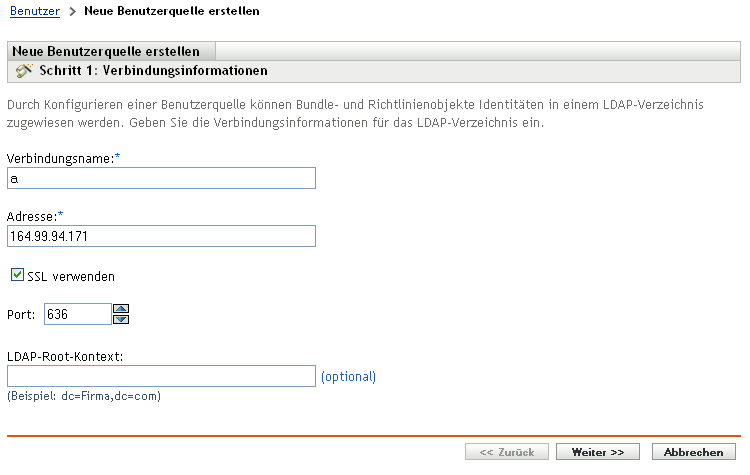Focus the LDAP-Root-Kontext input field
750x475 pixels.
click(161, 376)
